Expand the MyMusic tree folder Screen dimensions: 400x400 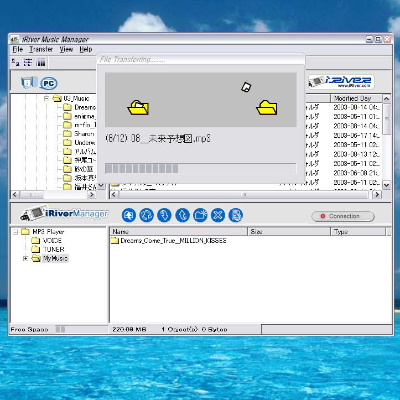coord(25,258)
